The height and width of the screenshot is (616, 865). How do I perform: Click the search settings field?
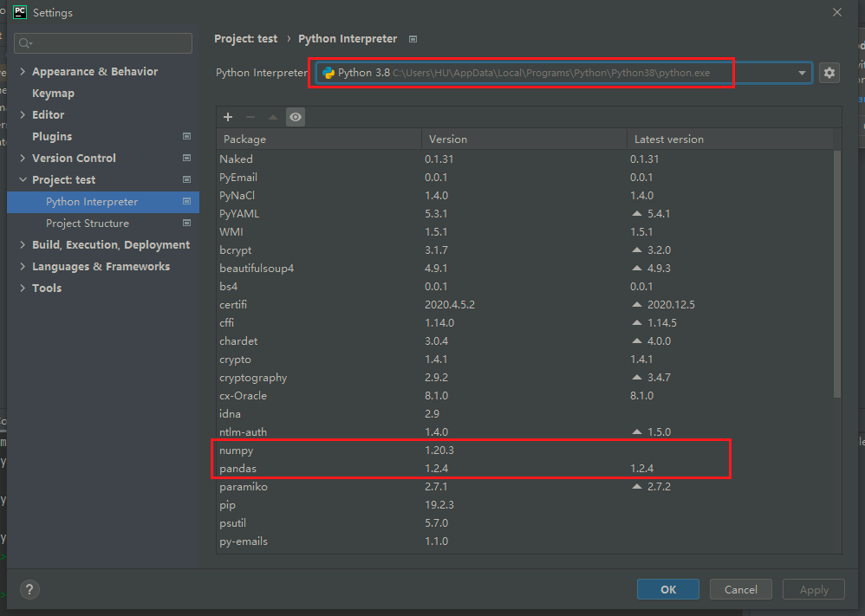[103, 43]
